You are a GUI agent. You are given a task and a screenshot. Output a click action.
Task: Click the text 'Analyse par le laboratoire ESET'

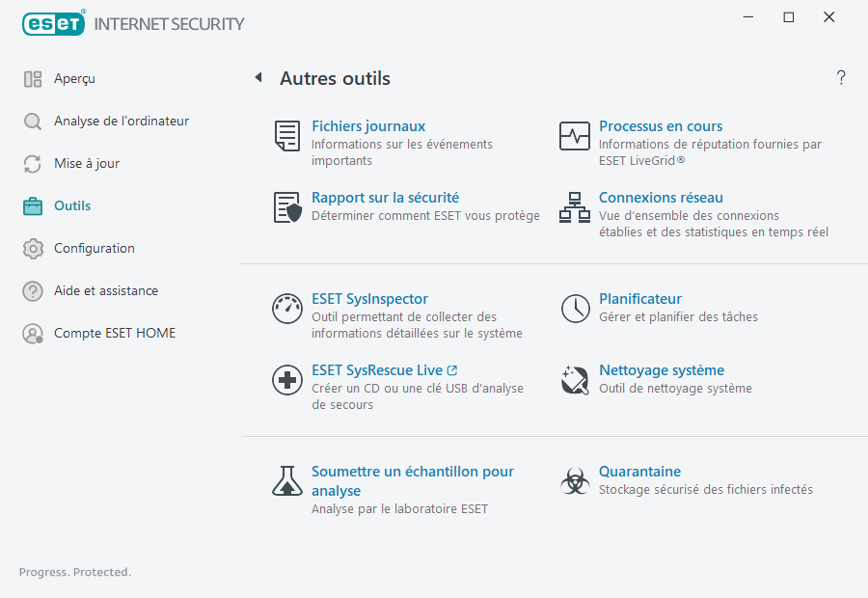[x=399, y=509]
